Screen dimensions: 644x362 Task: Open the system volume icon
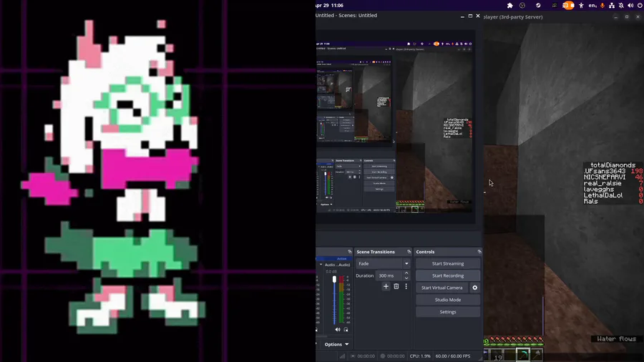coord(630,5)
